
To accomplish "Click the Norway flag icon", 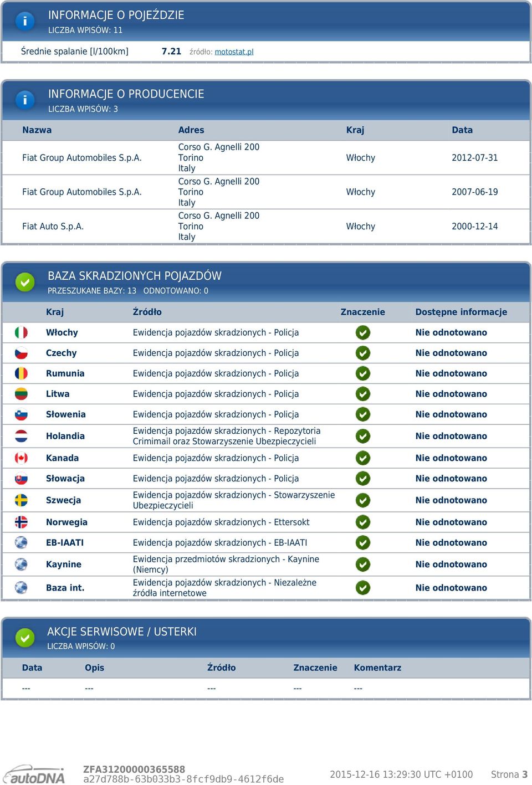I will 21,522.
